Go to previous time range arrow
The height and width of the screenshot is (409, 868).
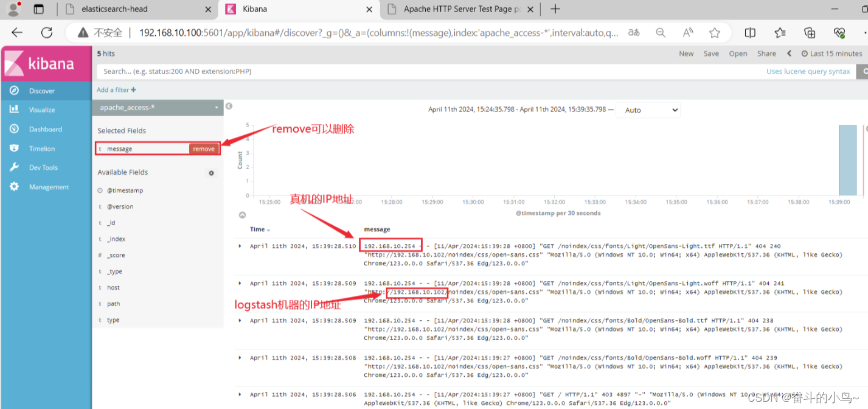tap(790, 54)
